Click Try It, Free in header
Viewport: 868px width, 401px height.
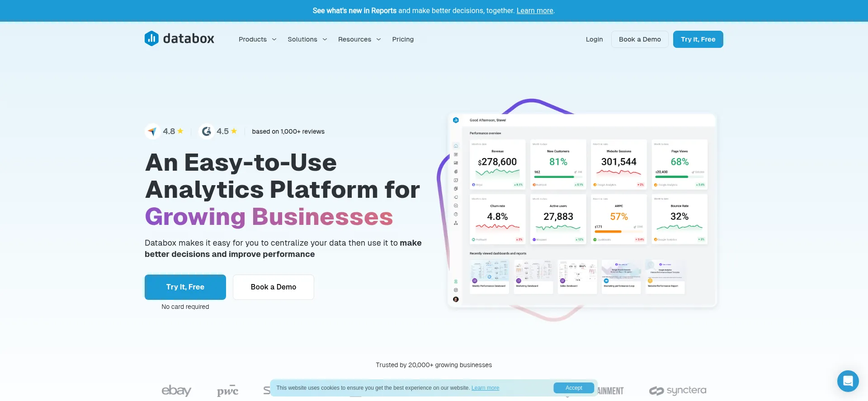pos(698,40)
